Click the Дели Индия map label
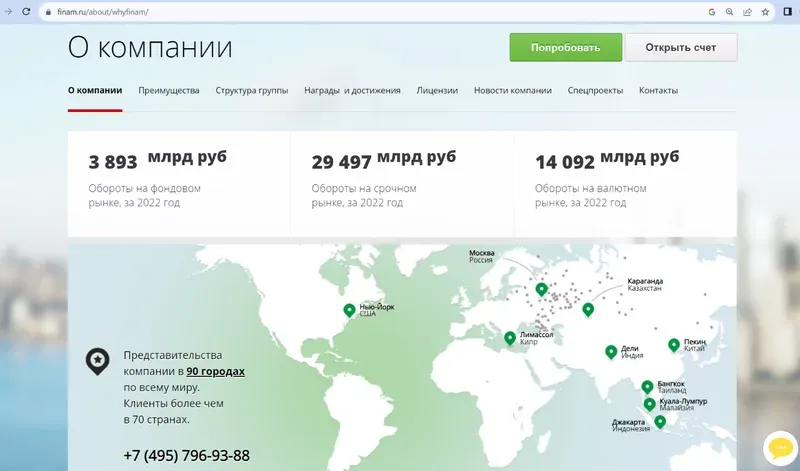800x471 pixels. click(x=632, y=352)
